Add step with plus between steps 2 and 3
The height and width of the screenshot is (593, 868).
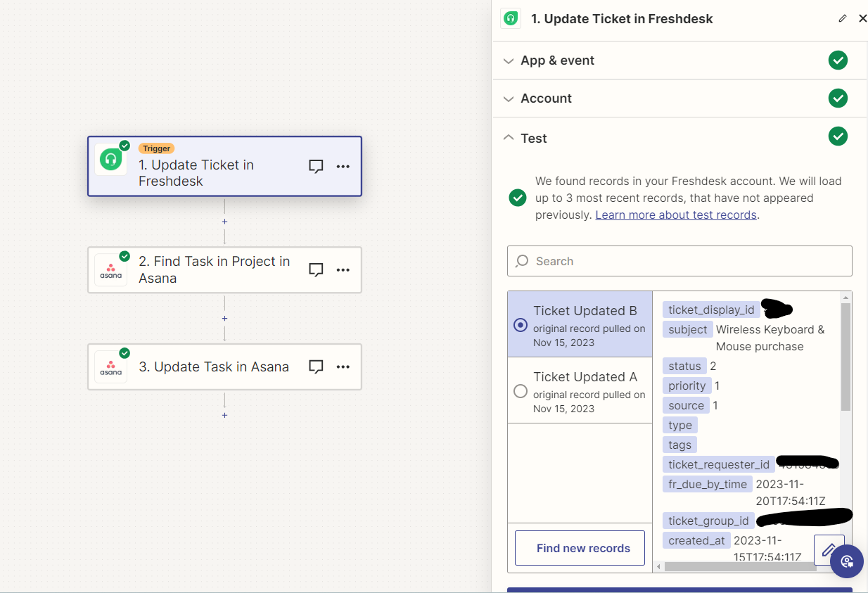pyautogui.click(x=224, y=319)
